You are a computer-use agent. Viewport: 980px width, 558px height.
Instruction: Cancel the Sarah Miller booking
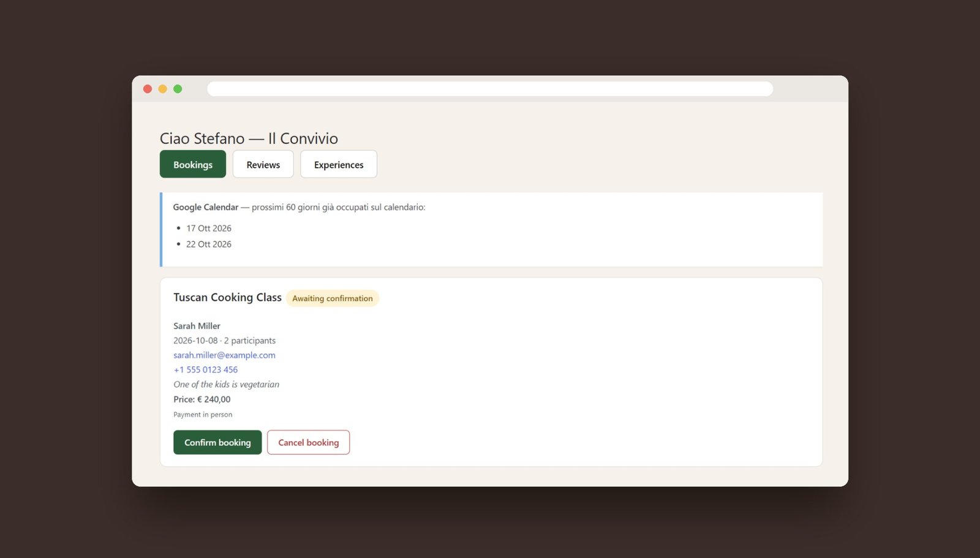(x=309, y=442)
